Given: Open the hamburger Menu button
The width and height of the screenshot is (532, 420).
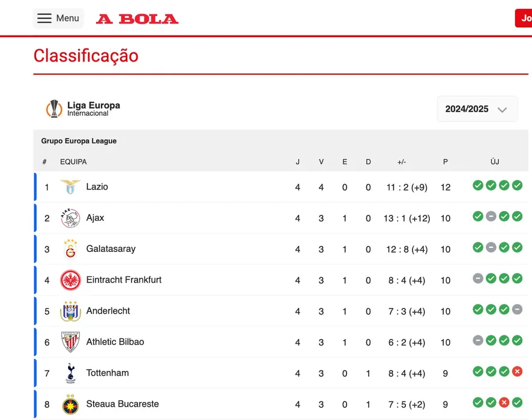Looking at the screenshot, I should pyautogui.click(x=58, y=18).
